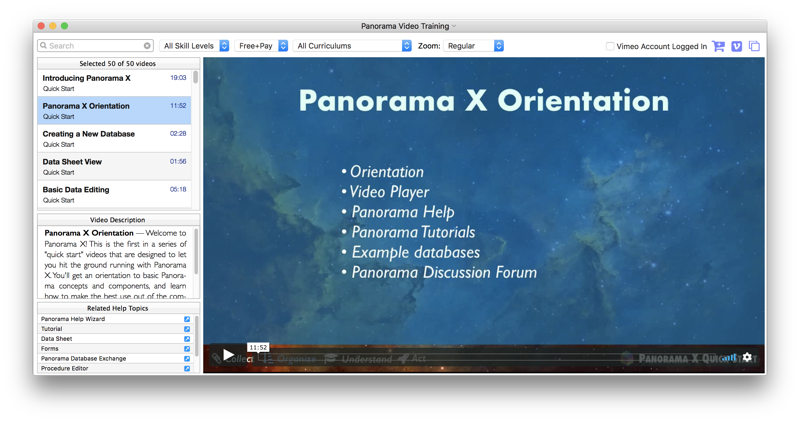800x423 pixels.
Task: Click the Panorama Help Wizard topic
Action: (x=73, y=319)
